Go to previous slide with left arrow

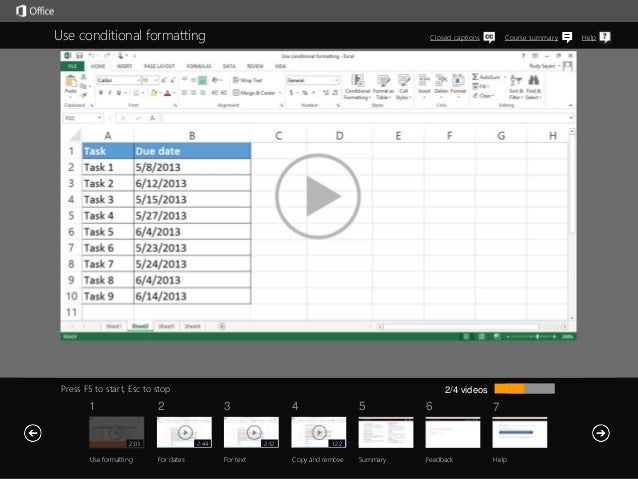point(32,432)
